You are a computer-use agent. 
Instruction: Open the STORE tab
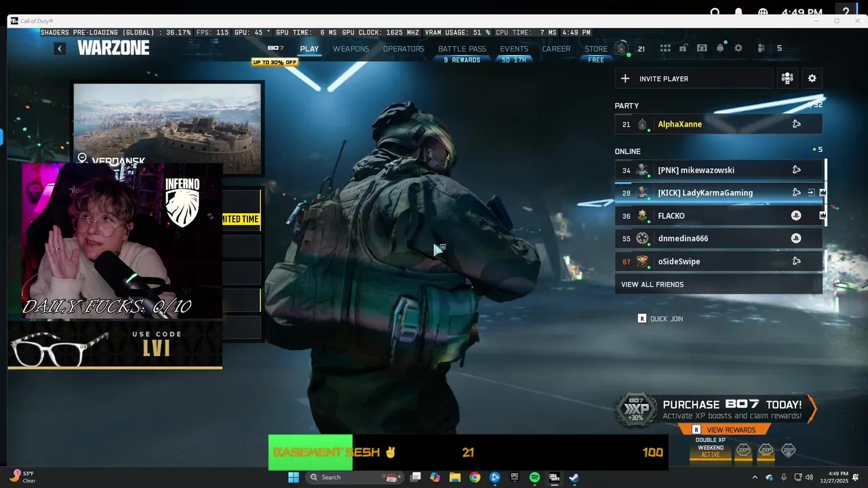[x=596, y=49]
